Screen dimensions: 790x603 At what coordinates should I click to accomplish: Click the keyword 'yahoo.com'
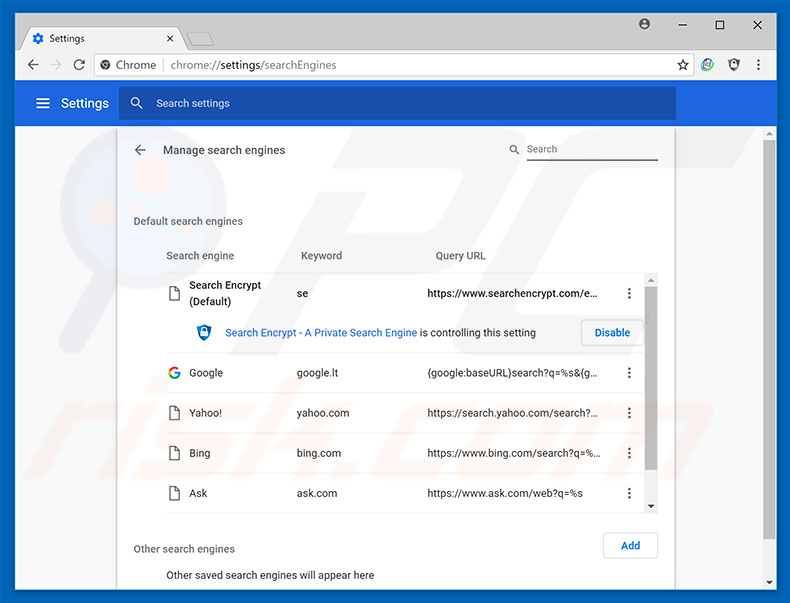coord(323,413)
